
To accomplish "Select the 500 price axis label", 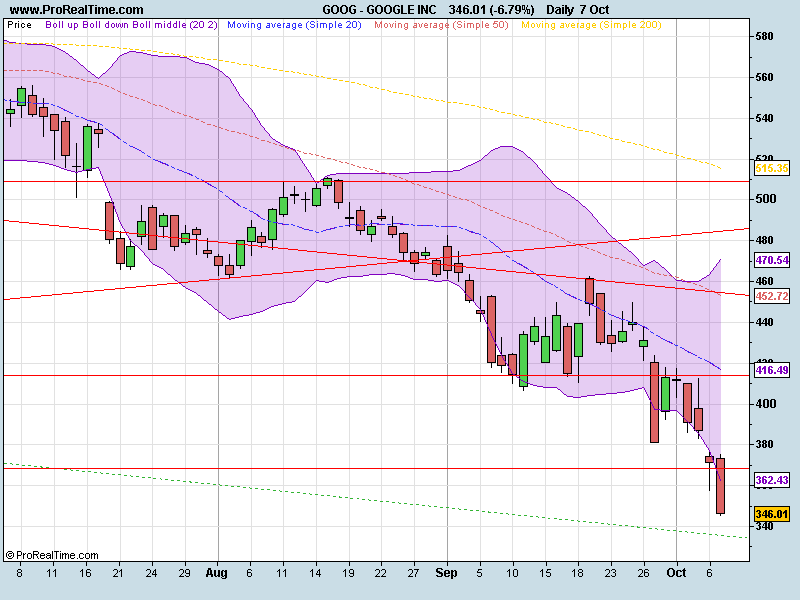I will [764, 199].
